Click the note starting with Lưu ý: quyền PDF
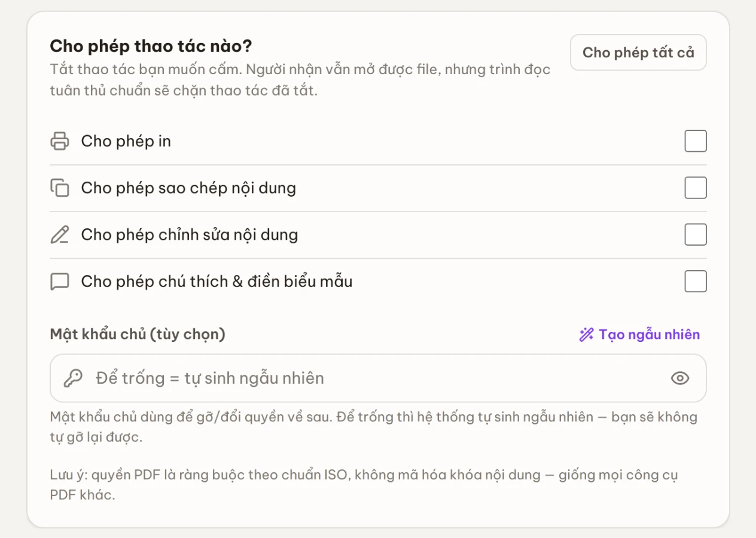Screen dimensions: 756x538 (364, 485)
